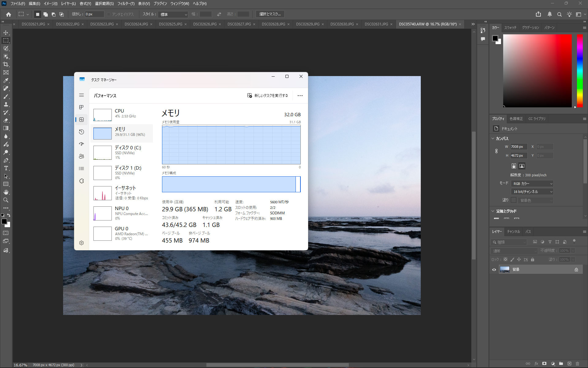This screenshot has width=588, height=368.
Task: Select the Hand tool
Action: (6, 192)
